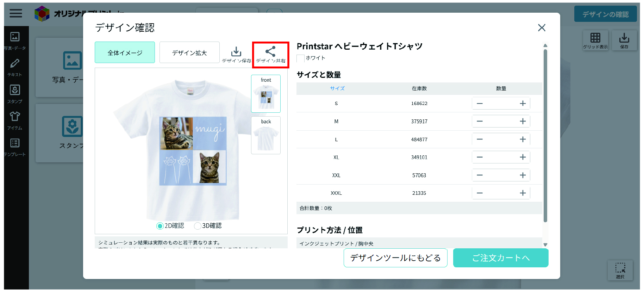This screenshot has width=644, height=292.
Task: Increase quantity for size M
Action: 523,122
